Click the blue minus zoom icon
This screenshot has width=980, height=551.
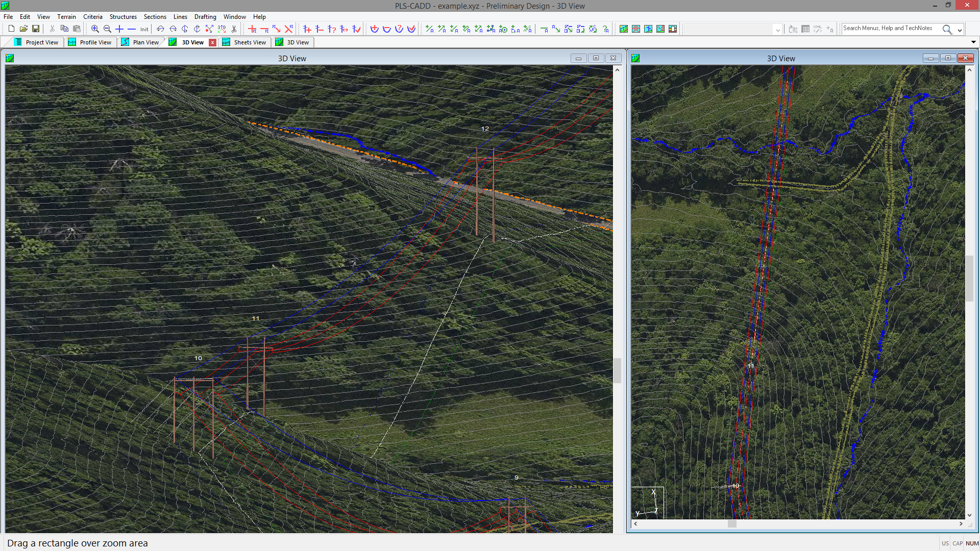132,29
